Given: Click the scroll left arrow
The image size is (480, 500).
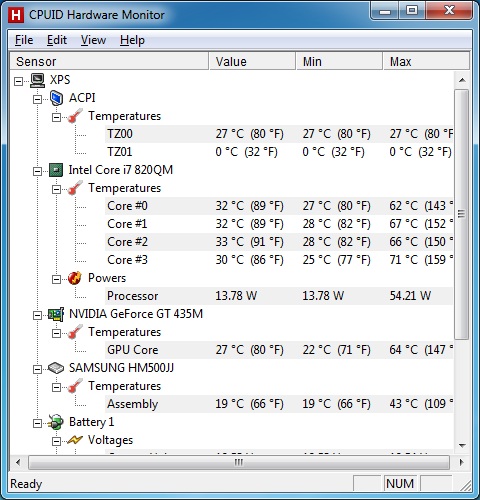Looking at the screenshot, I should (18, 463).
